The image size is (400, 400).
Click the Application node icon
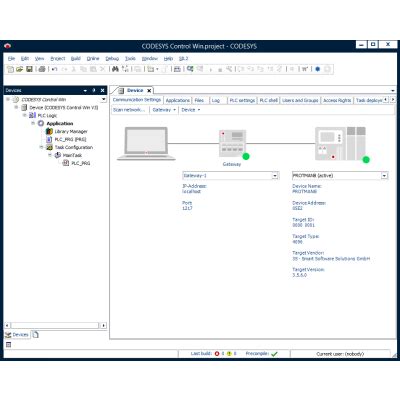pos(41,123)
